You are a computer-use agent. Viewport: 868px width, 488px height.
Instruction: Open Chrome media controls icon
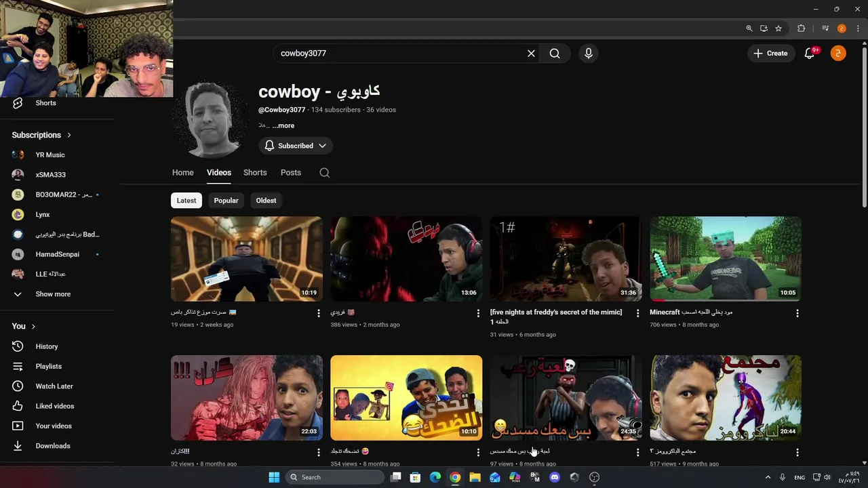tap(825, 28)
